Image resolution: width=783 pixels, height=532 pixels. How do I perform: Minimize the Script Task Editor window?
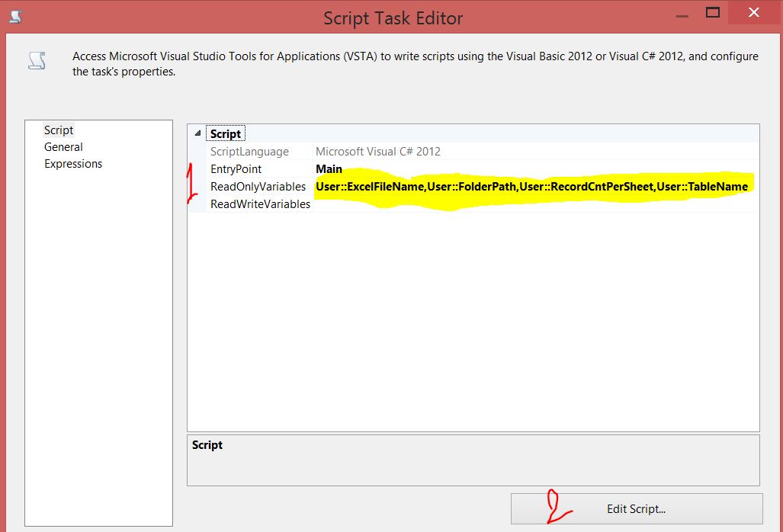[x=681, y=13]
